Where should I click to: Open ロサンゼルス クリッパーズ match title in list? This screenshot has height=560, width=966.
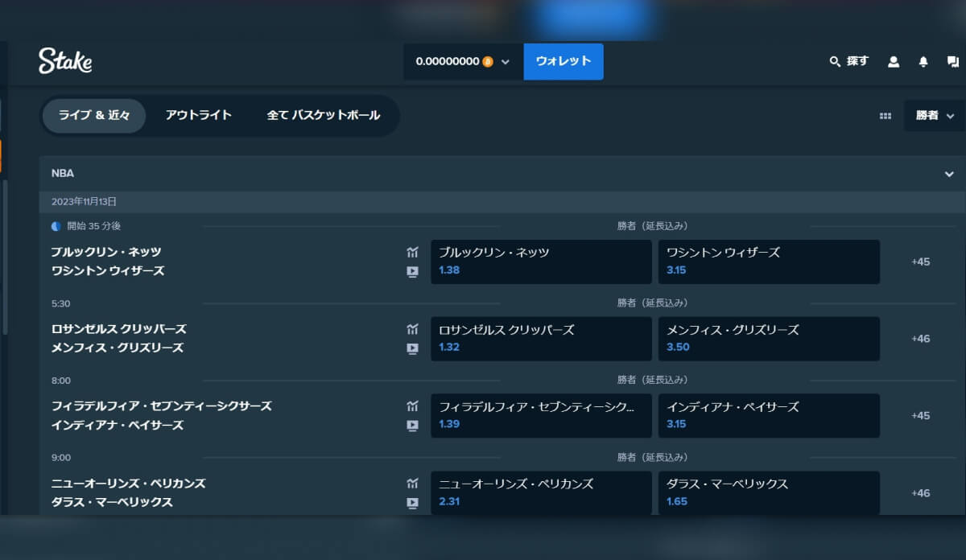(x=119, y=329)
